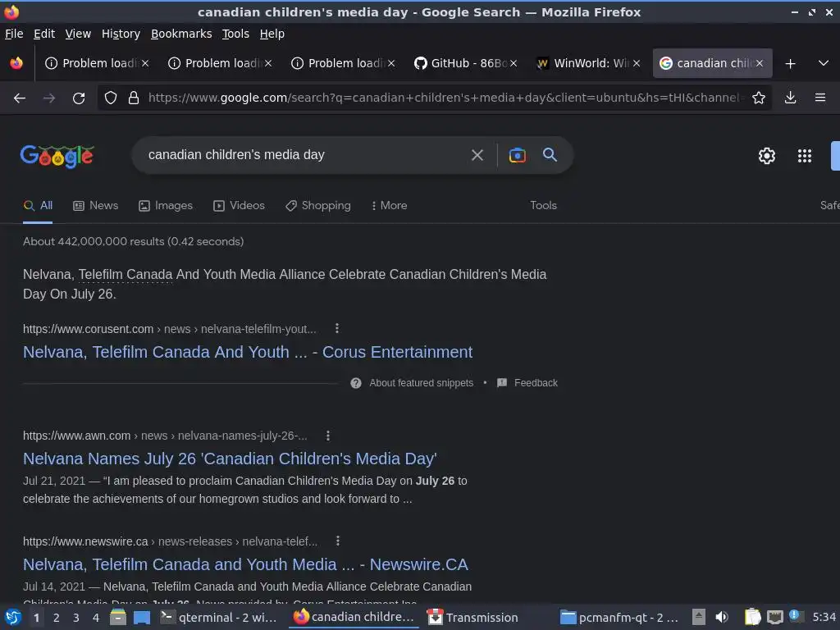Open pcmanfm-qt from the taskbar

click(619, 618)
